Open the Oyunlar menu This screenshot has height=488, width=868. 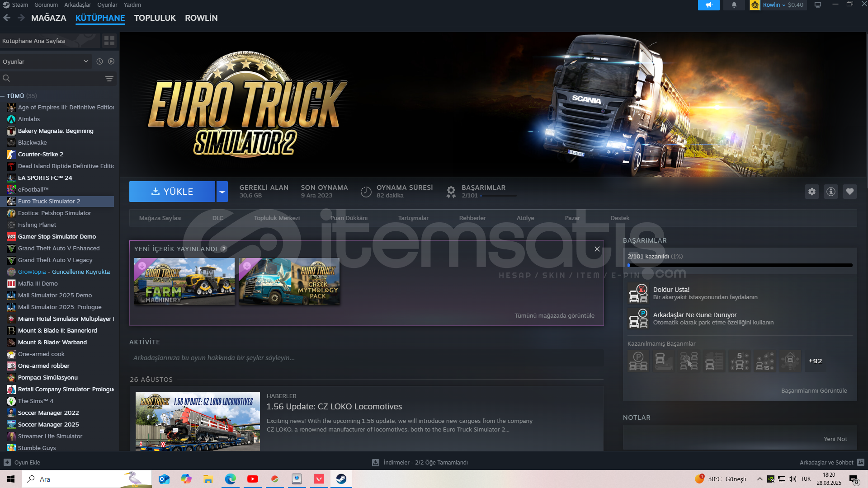[107, 5]
